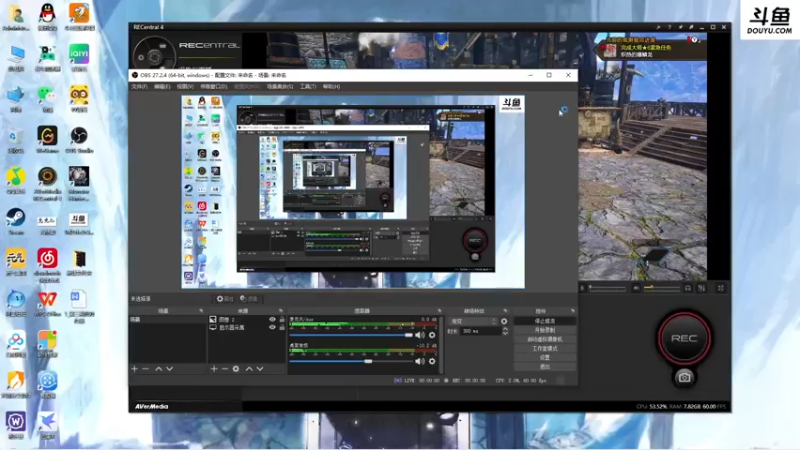The width and height of the screenshot is (800, 450).
Task: Click the RECentral headphone monitor icon
Action: (688, 288)
